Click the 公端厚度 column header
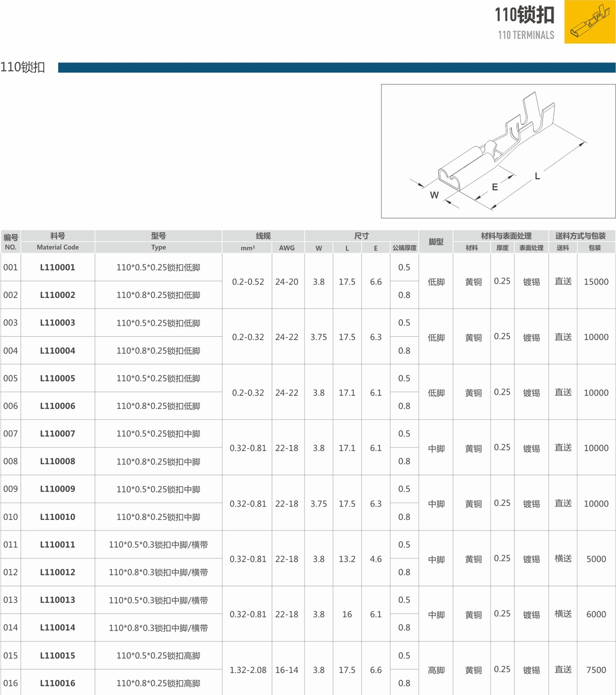616x695 pixels. 404,248
